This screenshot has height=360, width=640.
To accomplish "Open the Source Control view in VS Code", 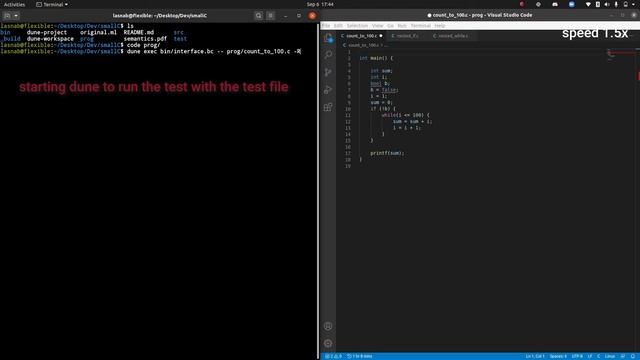I will pyautogui.click(x=328, y=72).
